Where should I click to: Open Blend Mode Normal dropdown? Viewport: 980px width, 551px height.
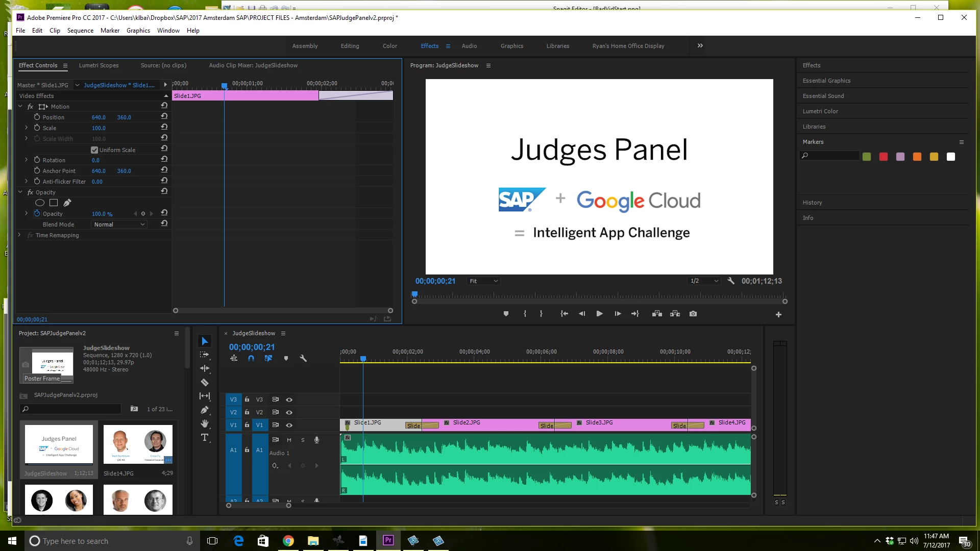119,224
